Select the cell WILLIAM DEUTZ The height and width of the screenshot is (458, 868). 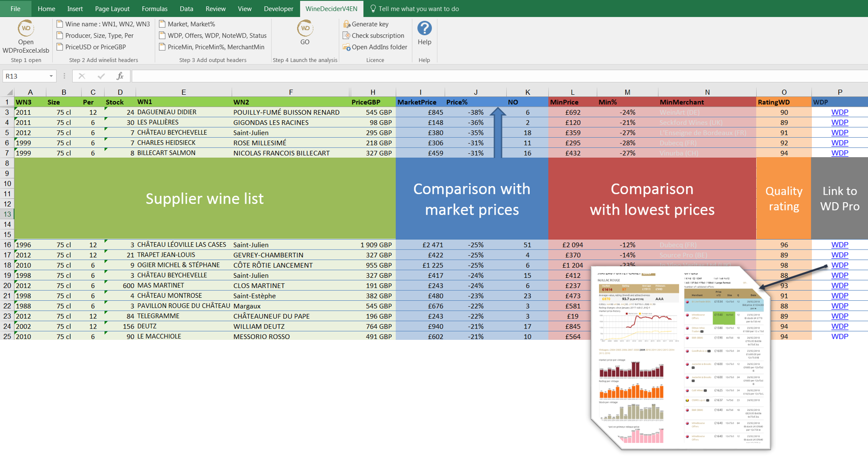(291, 327)
